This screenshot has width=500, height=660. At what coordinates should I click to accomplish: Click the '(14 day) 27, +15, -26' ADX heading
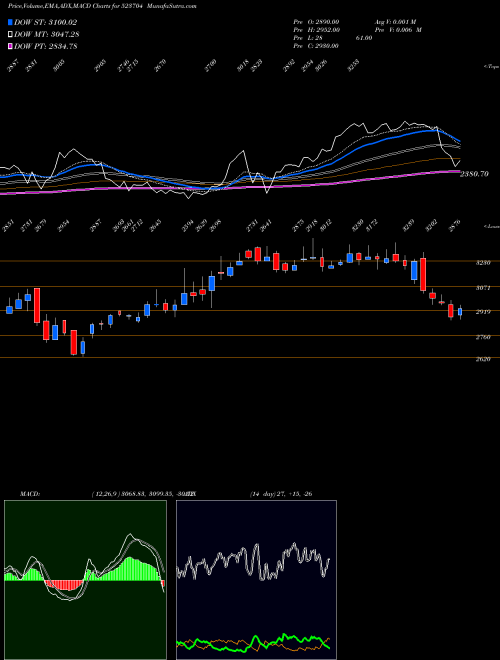click(x=281, y=494)
